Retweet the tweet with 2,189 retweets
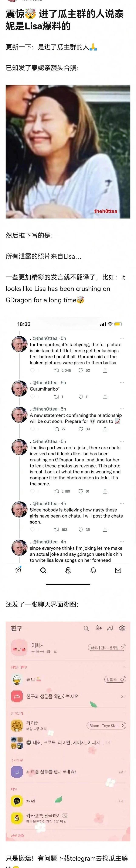The height and width of the screenshot is (868, 136). [56, 491]
